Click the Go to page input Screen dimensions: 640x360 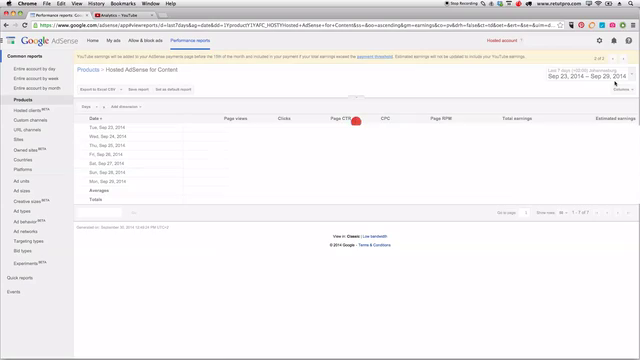[x=525, y=213]
